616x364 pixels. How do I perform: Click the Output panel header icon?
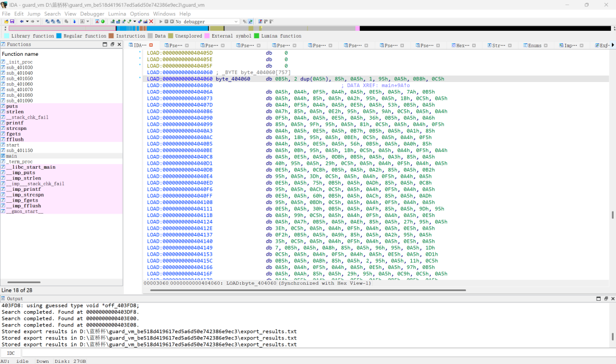(x=3, y=298)
